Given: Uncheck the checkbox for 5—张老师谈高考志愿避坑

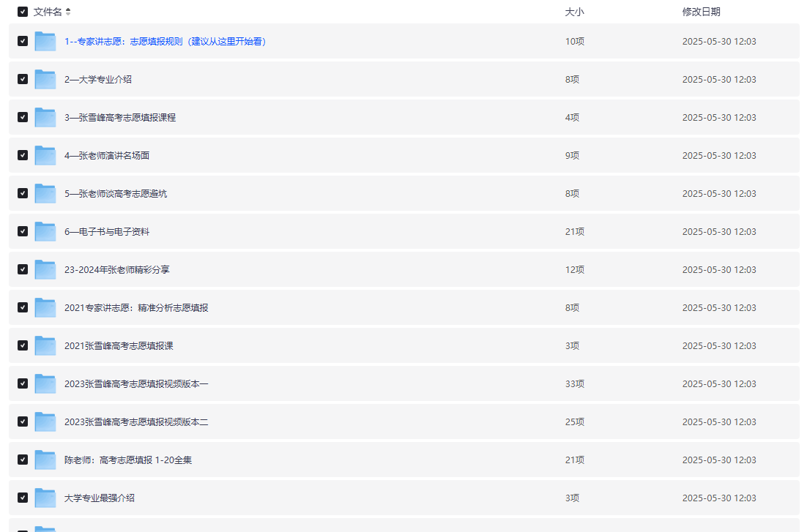Looking at the screenshot, I should (23, 193).
